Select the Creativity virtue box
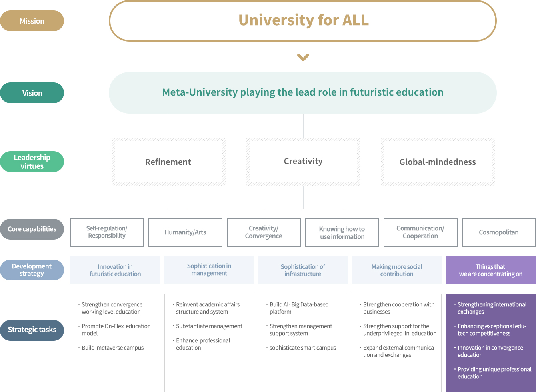Screen dimensions: 536x392 303,162
